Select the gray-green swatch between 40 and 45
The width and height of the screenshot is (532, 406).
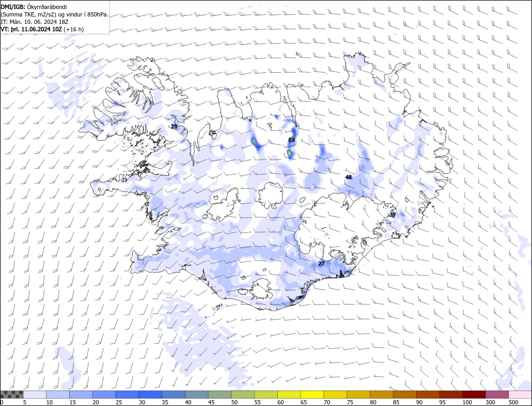point(197,394)
